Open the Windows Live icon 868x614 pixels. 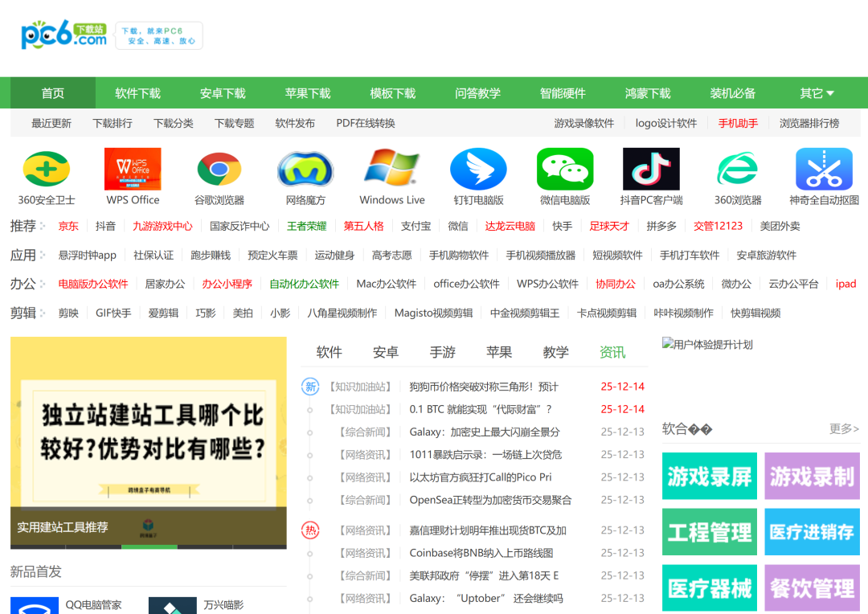tap(392, 167)
